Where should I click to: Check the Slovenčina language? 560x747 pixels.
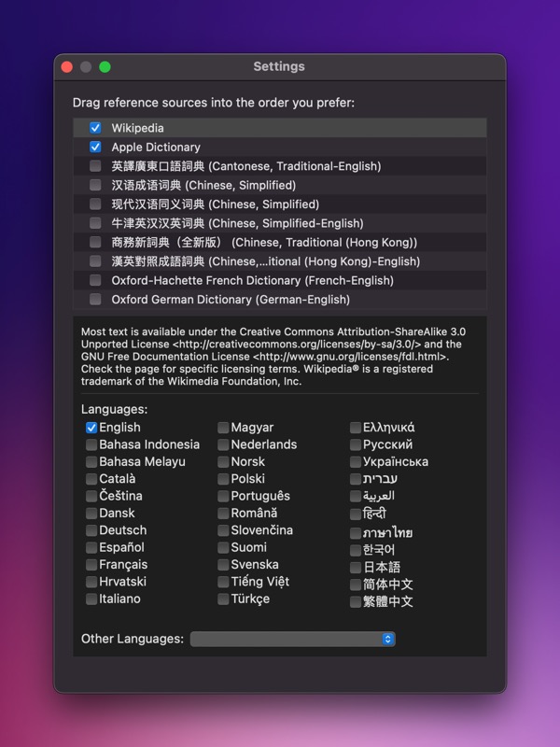point(223,530)
